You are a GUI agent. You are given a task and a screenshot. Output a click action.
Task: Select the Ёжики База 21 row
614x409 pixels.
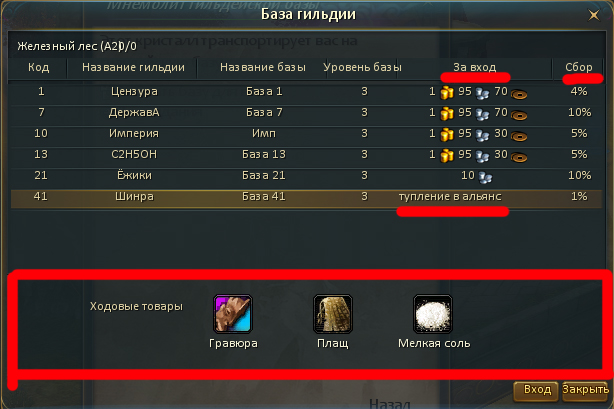(x=306, y=176)
